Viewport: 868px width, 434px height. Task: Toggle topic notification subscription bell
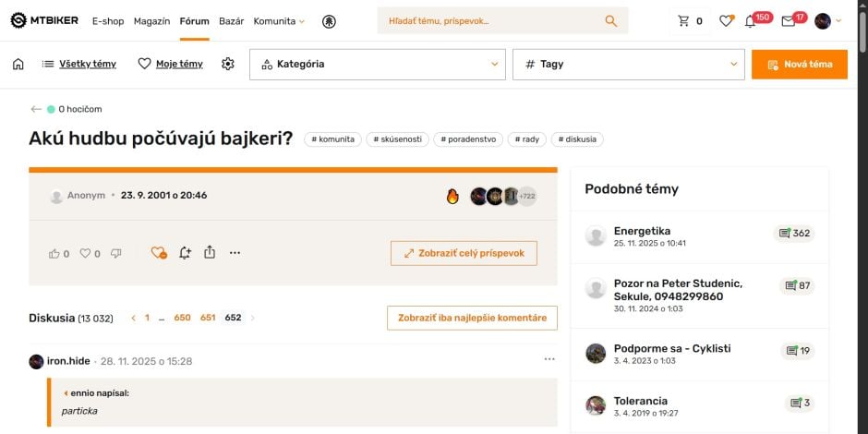(x=185, y=252)
